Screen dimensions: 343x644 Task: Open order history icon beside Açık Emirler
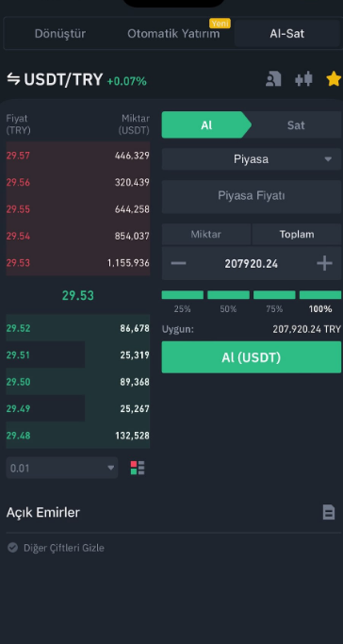(x=329, y=512)
